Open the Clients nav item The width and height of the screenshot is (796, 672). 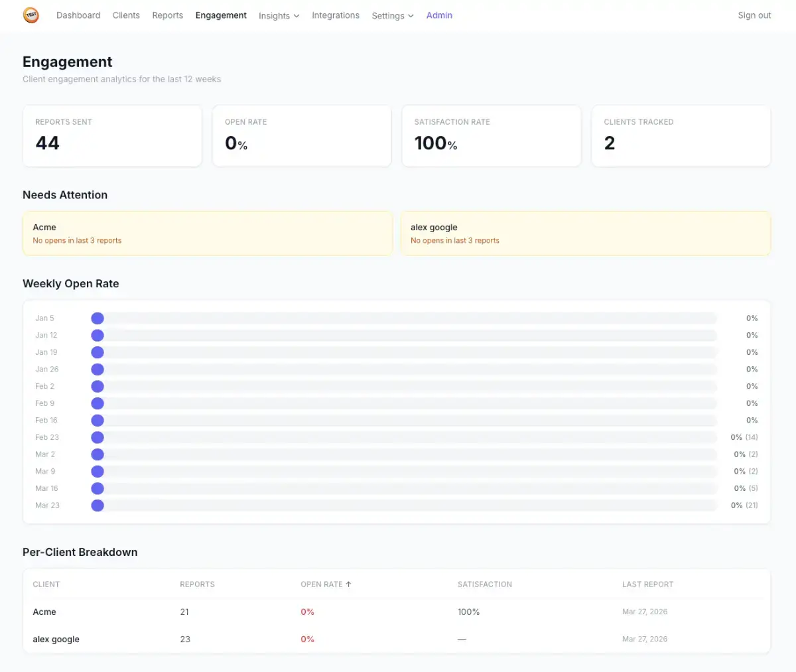click(126, 15)
